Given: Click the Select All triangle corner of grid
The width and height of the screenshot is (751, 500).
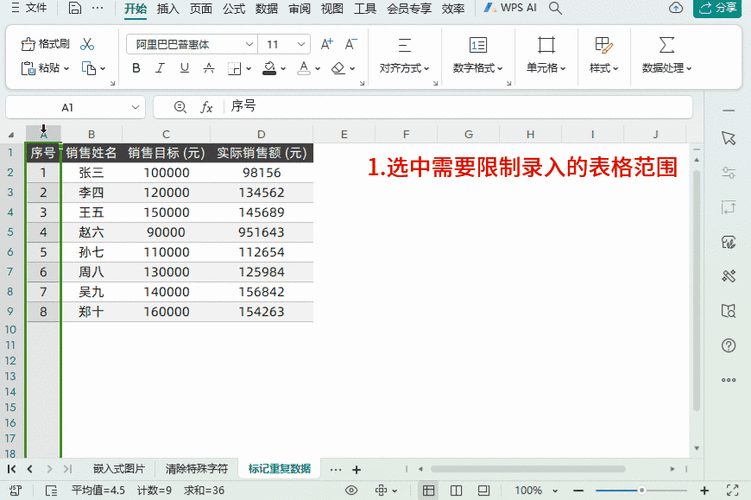Looking at the screenshot, I should [x=11, y=134].
